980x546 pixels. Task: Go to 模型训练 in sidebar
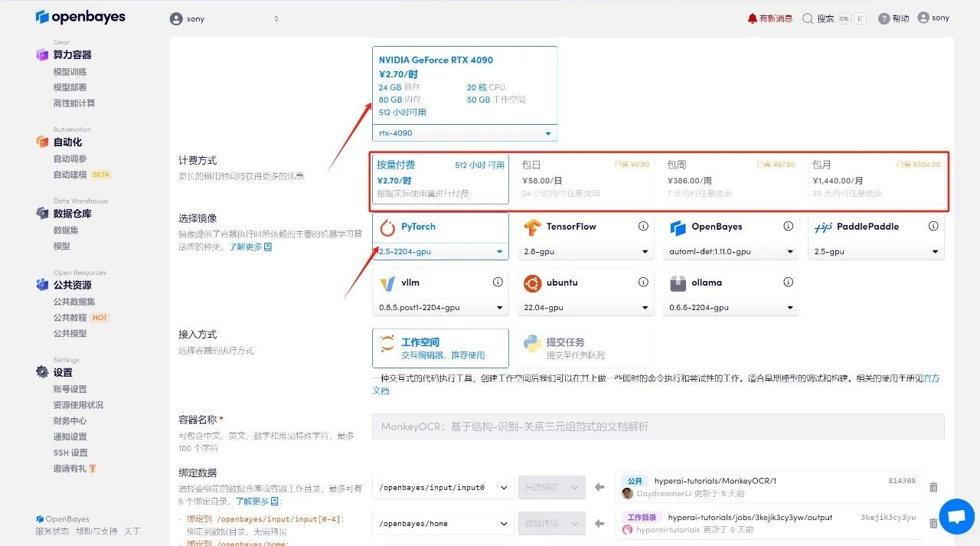click(70, 72)
